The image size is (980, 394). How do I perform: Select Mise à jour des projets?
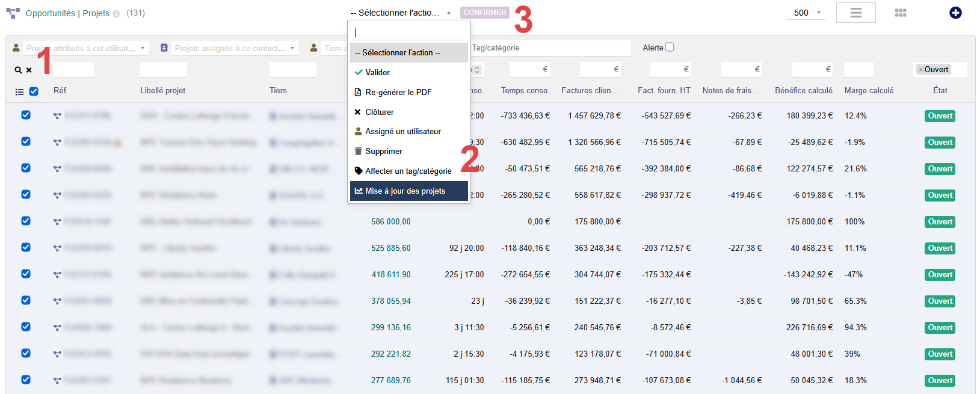[409, 191]
